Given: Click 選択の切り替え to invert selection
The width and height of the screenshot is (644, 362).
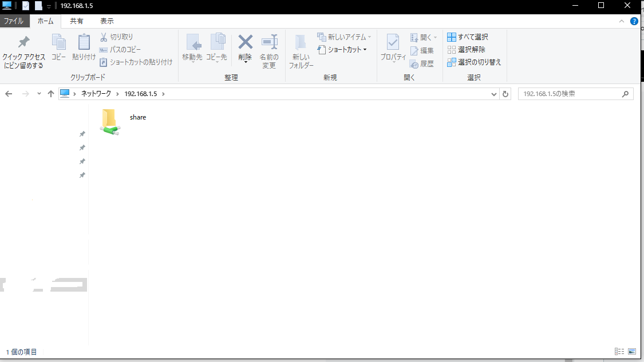Looking at the screenshot, I should [474, 62].
